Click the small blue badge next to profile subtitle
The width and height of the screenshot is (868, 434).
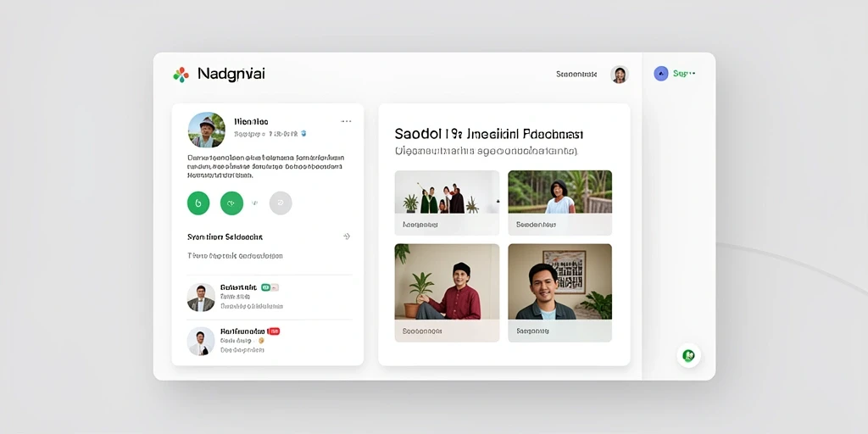(x=303, y=133)
